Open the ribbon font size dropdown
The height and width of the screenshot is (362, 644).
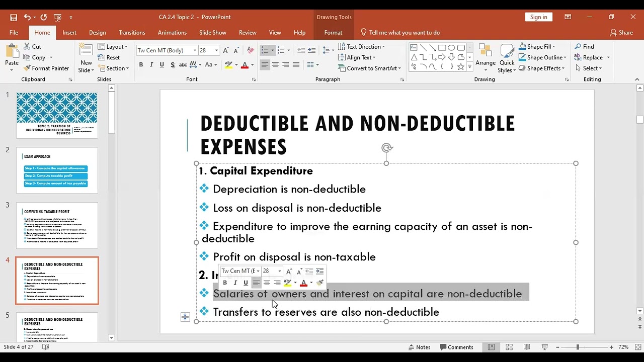tap(217, 50)
